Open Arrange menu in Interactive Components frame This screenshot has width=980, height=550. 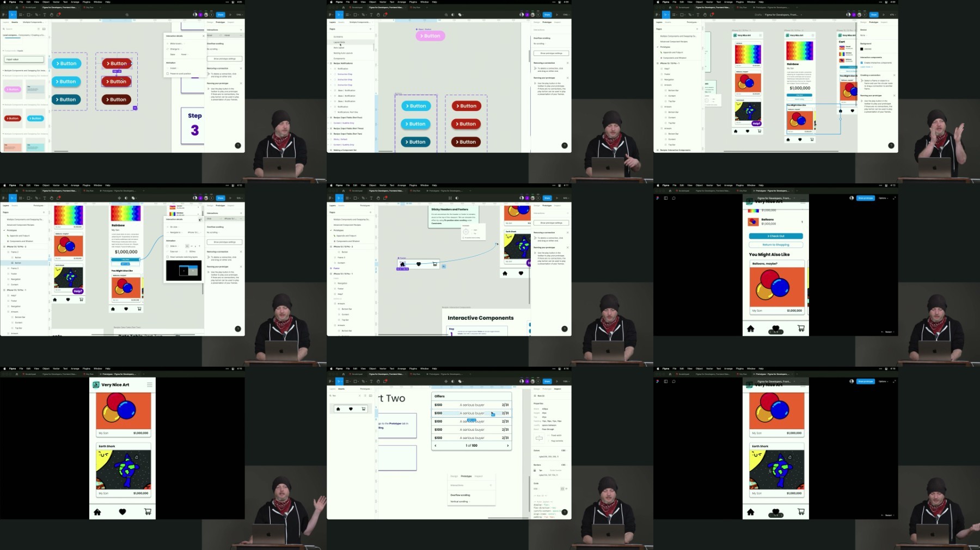point(402,185)
